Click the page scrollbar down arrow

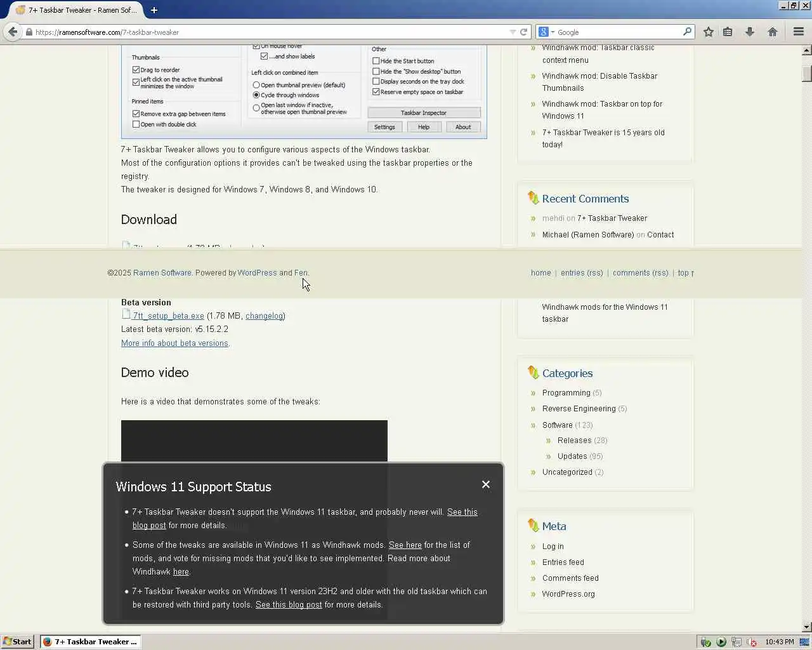(807, 627)
